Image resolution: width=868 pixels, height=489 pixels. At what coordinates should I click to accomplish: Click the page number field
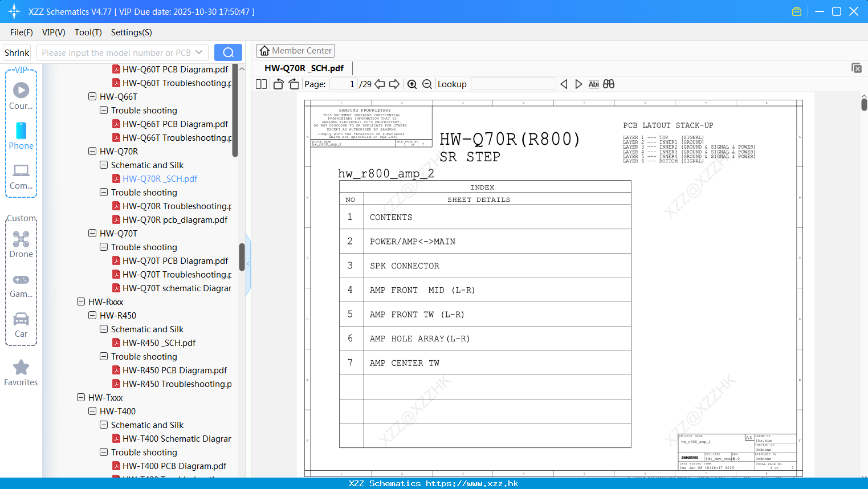(x=344, y=84)
